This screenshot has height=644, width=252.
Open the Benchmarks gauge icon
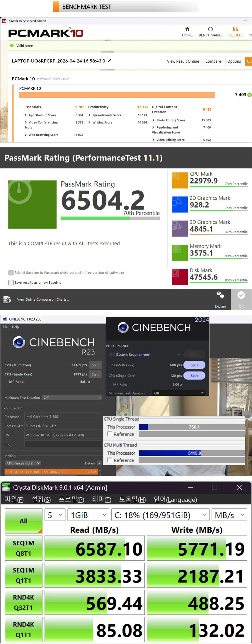click(x=210, y=29)
